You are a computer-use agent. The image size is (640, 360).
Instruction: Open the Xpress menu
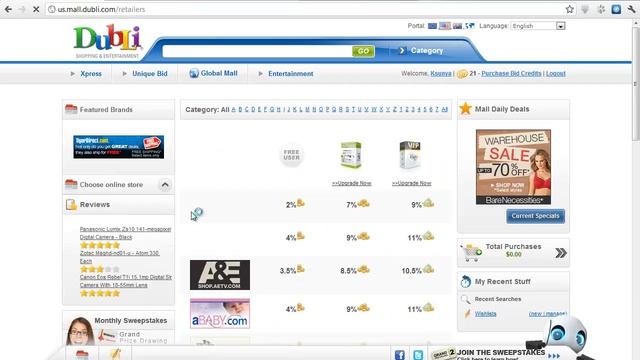(x=91, y=74)
